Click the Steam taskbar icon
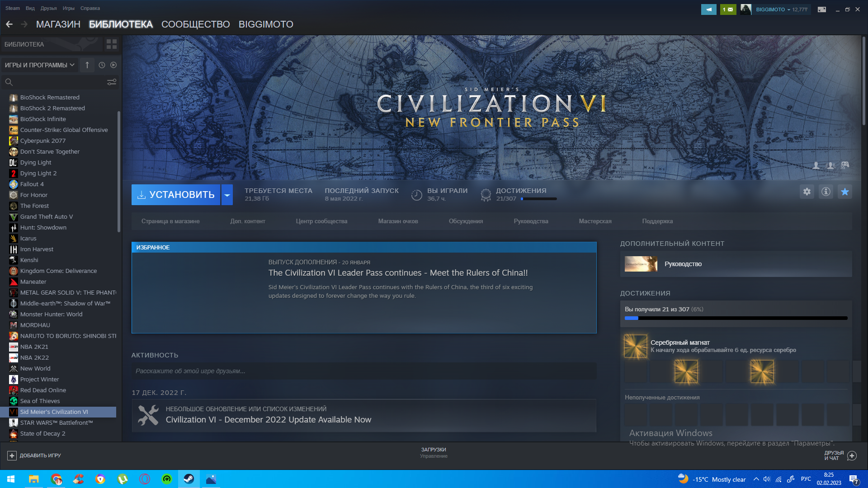 click(x=189, y=479)
